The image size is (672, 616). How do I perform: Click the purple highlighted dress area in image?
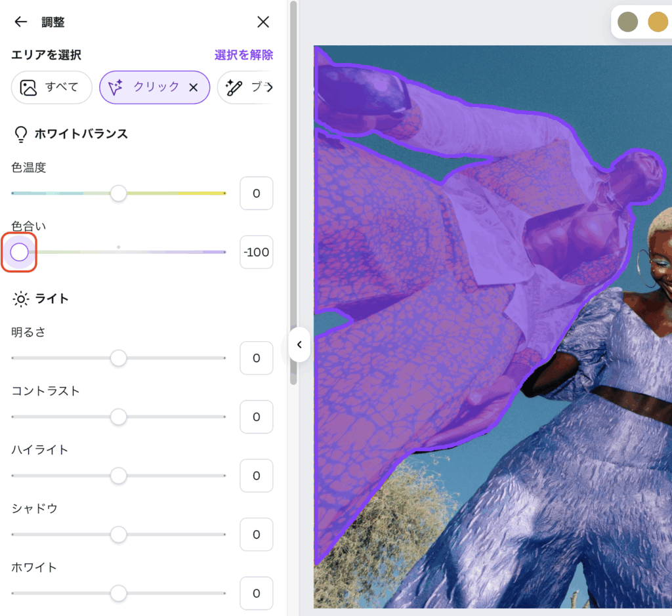407,295
